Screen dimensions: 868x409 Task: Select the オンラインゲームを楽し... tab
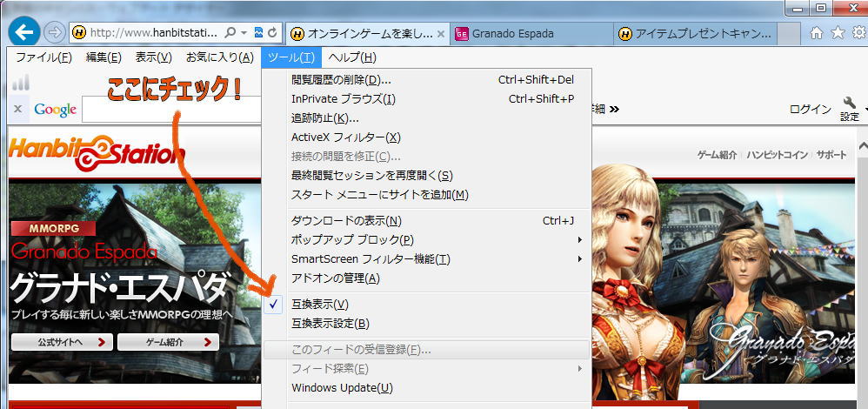[x=368, y=34]
